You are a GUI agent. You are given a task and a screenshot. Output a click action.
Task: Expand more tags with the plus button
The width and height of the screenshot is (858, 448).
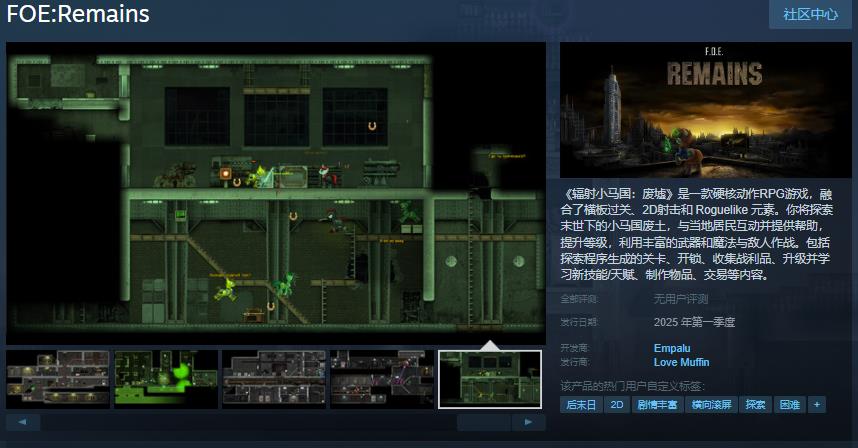pyautogui.click(x=817, y=405)
